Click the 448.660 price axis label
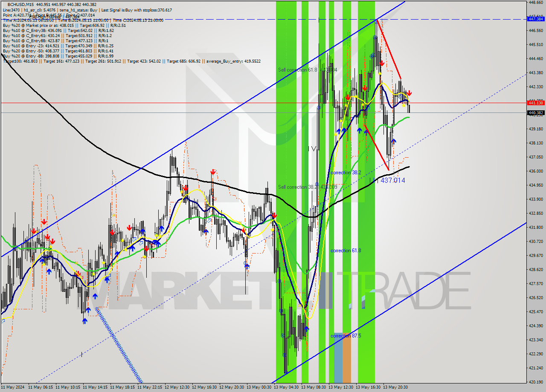Image resolution: width=546 pixels, height=392 pixels. [537, 3]
